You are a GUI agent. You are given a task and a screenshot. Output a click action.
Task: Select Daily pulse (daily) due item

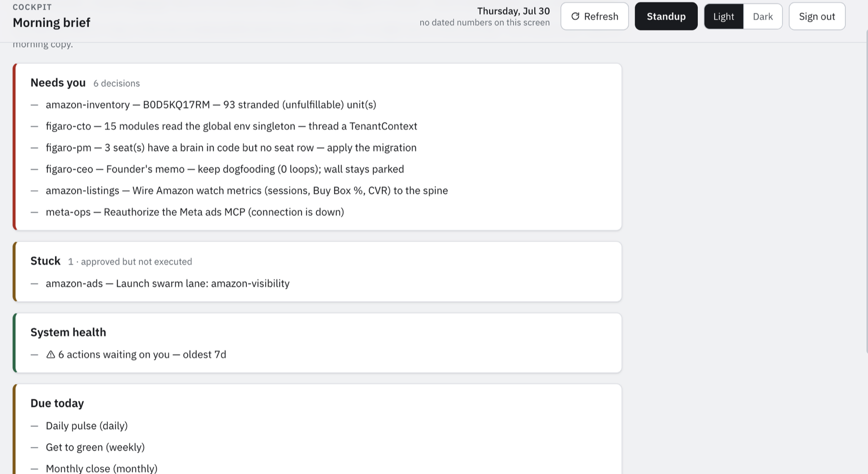87,426
